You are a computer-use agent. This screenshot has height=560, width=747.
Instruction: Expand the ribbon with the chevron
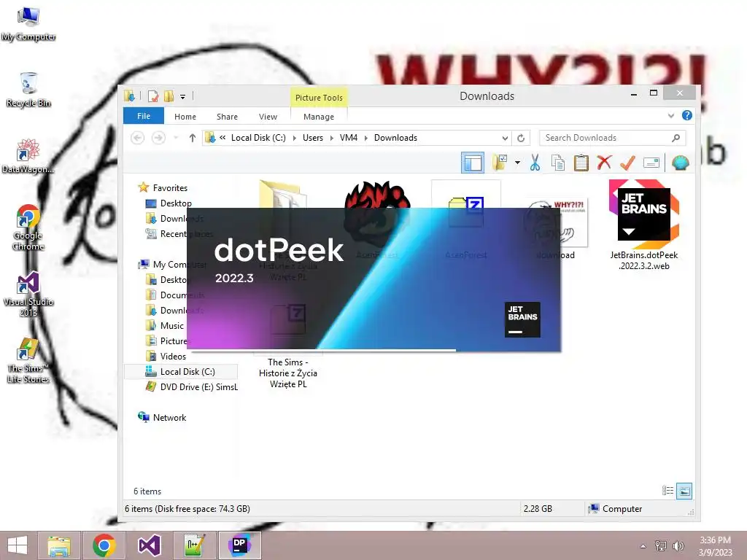tap(671, 115)
